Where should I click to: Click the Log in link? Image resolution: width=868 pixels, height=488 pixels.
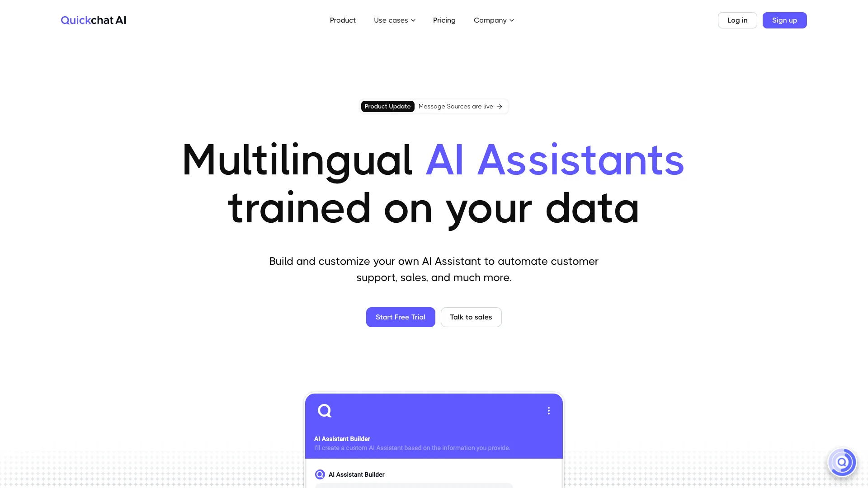(737, 20)
